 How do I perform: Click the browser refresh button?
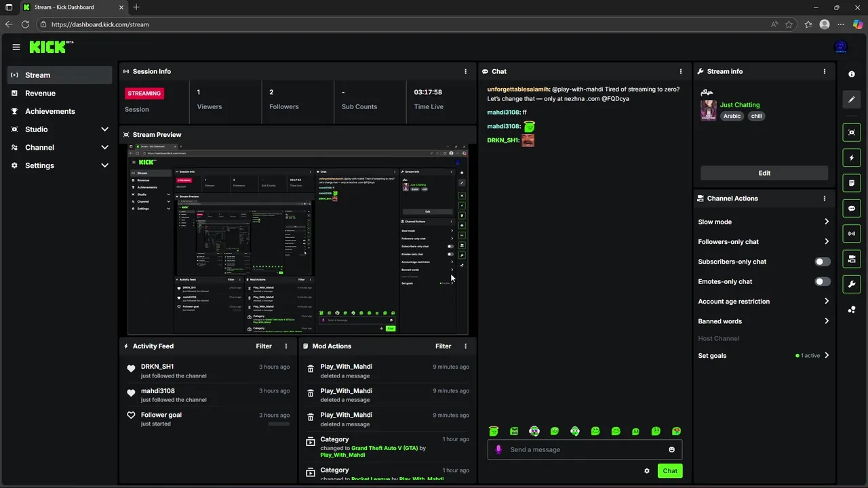[25, 24]
